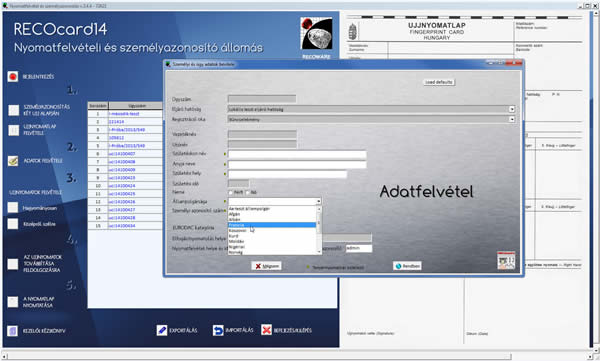Tick the Hagyományosan fingerprint checkbox
This screenshot has width=600, height=361.
point(13,207)
